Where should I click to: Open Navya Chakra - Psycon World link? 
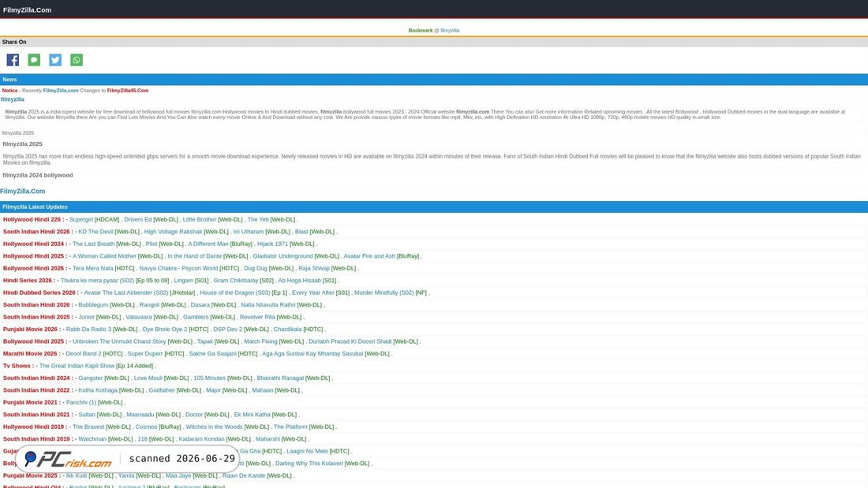tap(178, 268)
